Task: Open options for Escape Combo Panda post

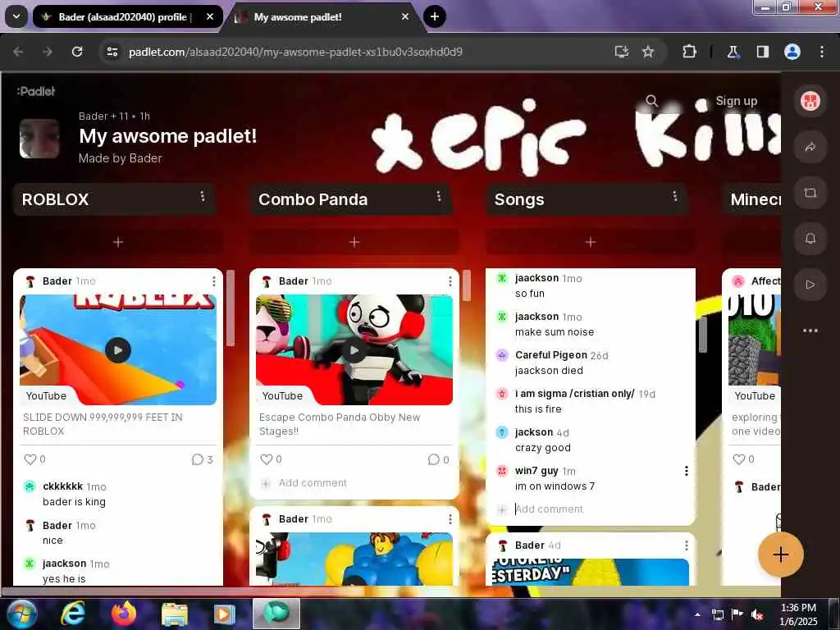Action: [x=450, y=281]
